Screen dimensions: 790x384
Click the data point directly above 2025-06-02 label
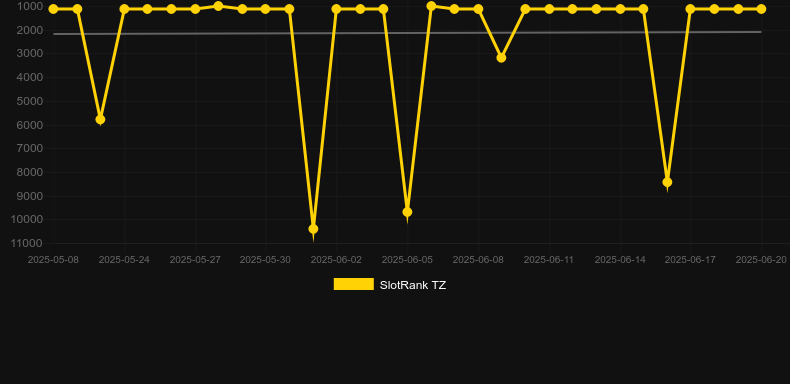(337, 9)
